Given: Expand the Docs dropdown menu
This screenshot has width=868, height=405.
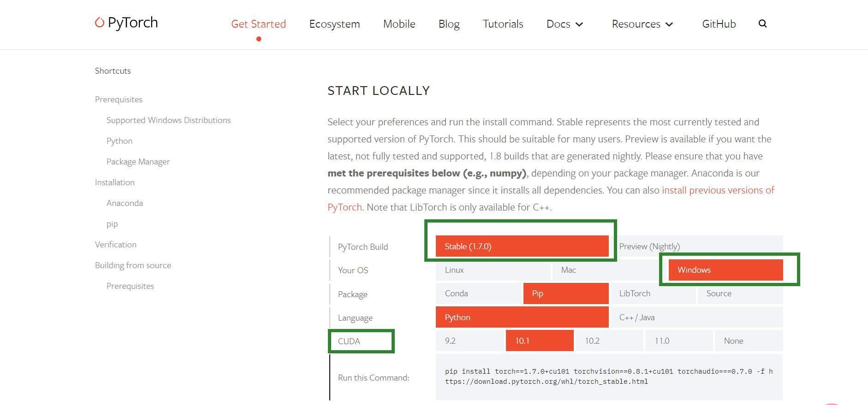Looking at the screenshot, I should tap(565, 24).
